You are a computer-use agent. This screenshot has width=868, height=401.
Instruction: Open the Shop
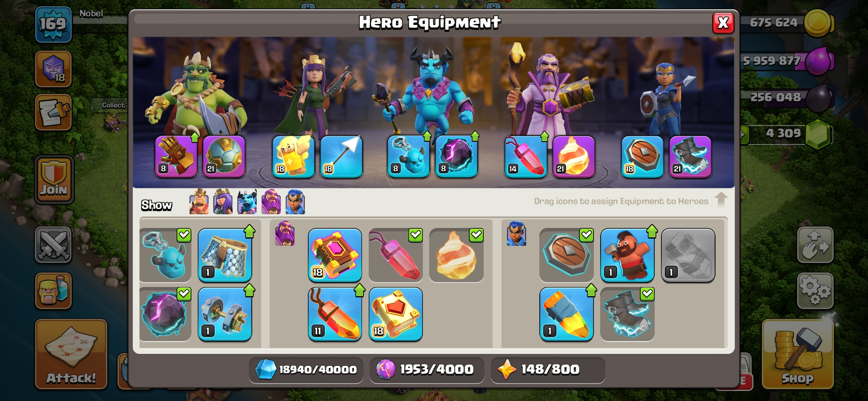[798, 355]
